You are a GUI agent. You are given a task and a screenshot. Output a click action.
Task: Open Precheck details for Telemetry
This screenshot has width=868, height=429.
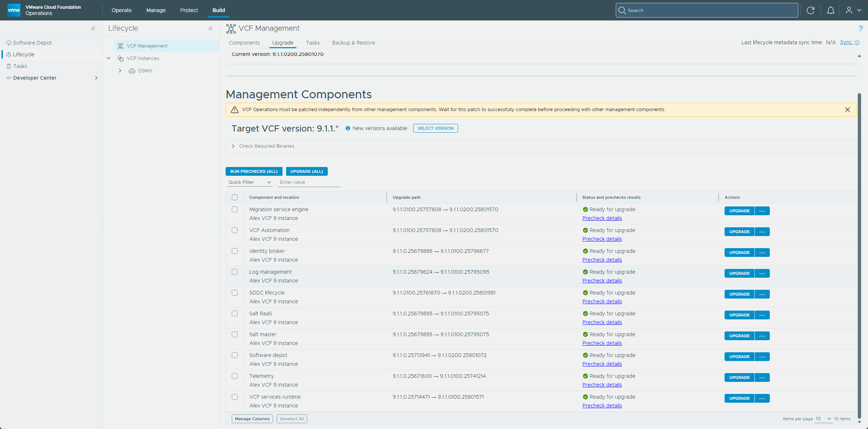point(602,385)
